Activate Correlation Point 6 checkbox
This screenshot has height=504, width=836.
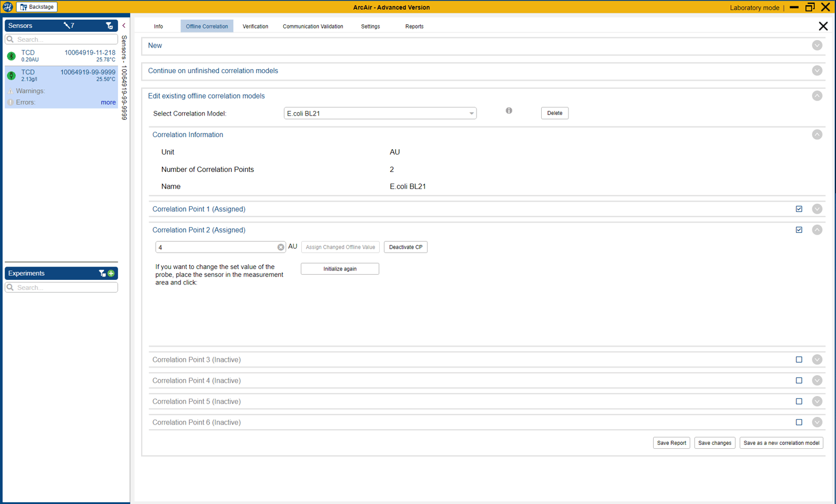click(x=799, y=422)
